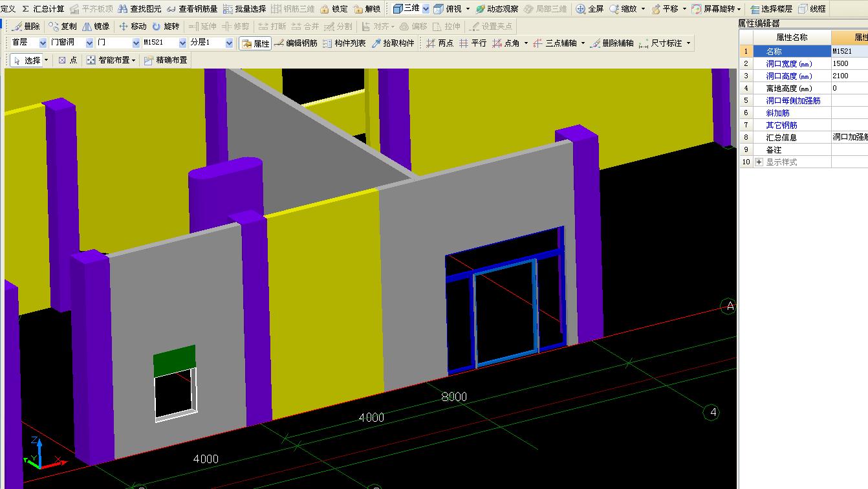Screen dimensions: 868x489
Task: Click the 选择 selection tool
Action: tap(27, 60)
